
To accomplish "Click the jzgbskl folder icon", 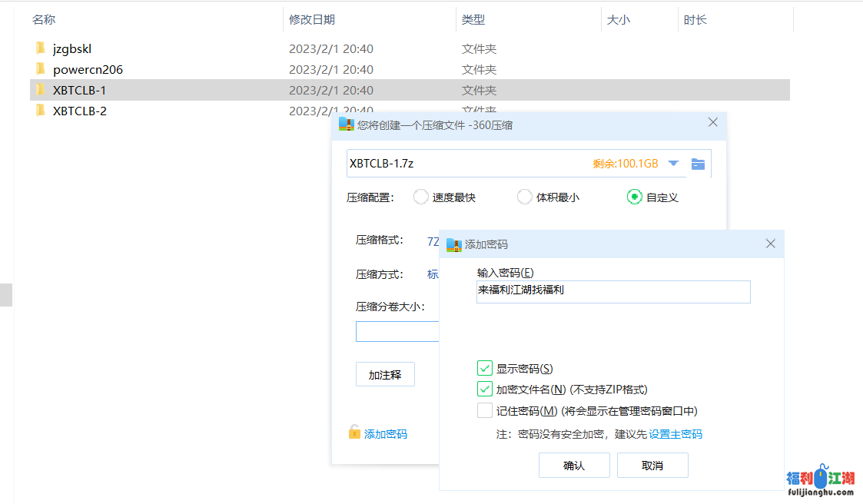I will 41,48.
